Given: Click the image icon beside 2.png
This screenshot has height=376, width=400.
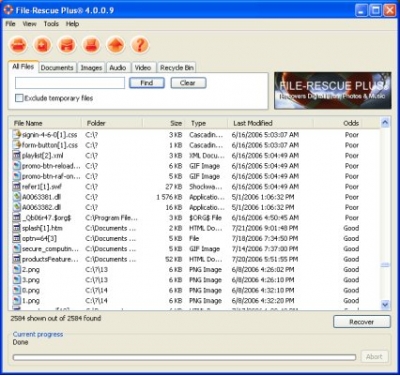Looking at the screenshot, I should pyautogui.click(x=17, y=269).
